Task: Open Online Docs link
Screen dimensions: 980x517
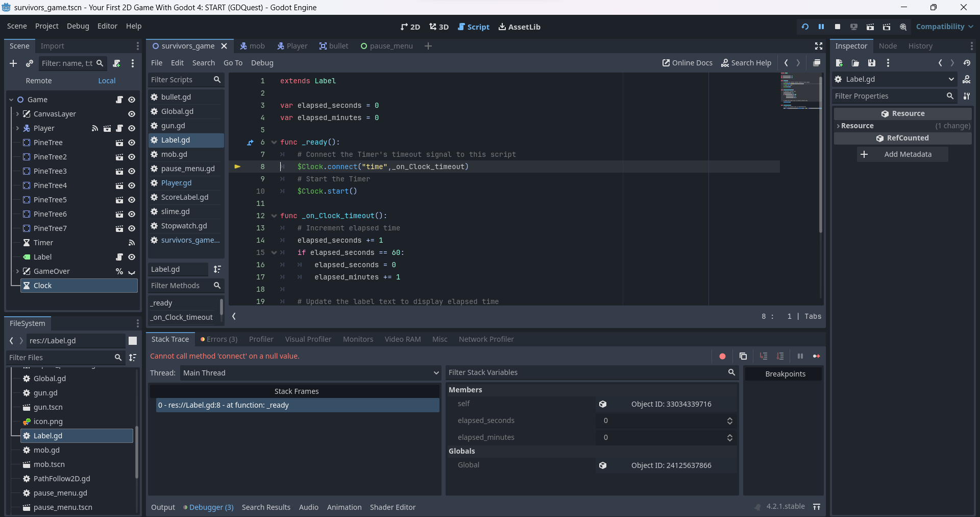Action: click(x=687, y=63)
